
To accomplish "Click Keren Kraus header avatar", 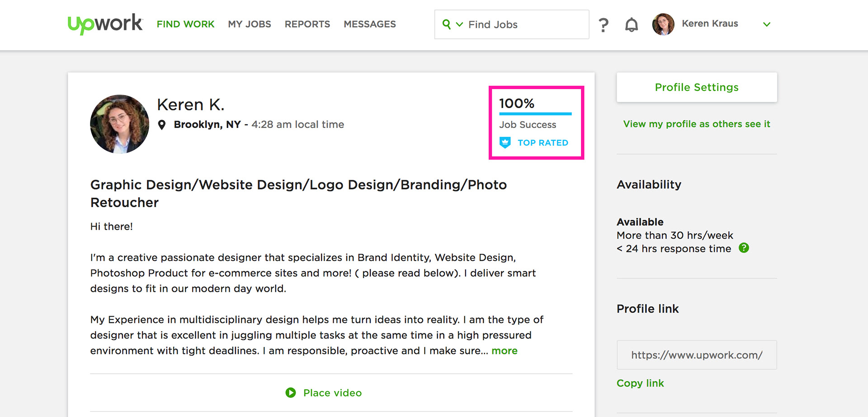I will 663,24.
